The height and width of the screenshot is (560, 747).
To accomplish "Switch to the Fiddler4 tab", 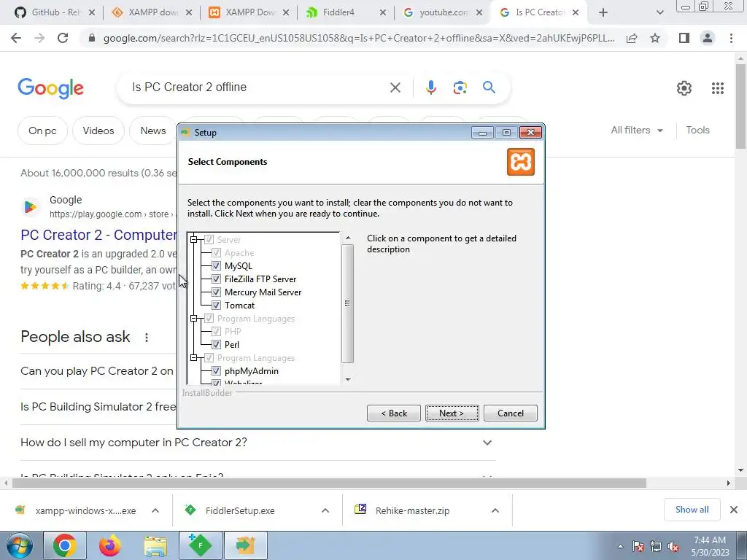I will click(x=347, y=12).
